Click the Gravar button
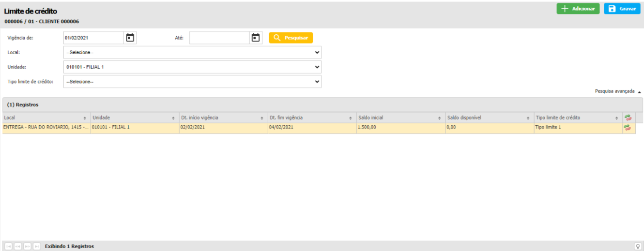 [622, 9]
